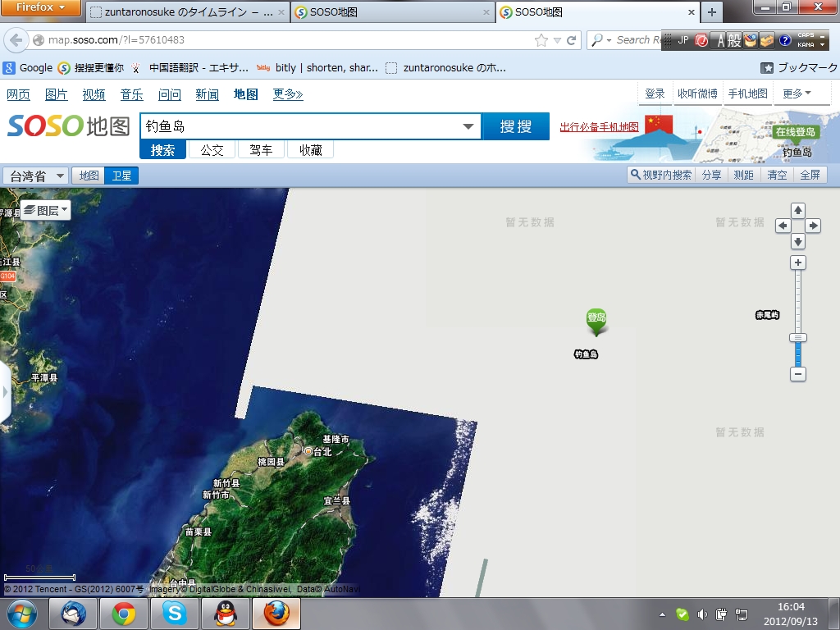Open the address bar history dropdown arrow

coord(557,40)
